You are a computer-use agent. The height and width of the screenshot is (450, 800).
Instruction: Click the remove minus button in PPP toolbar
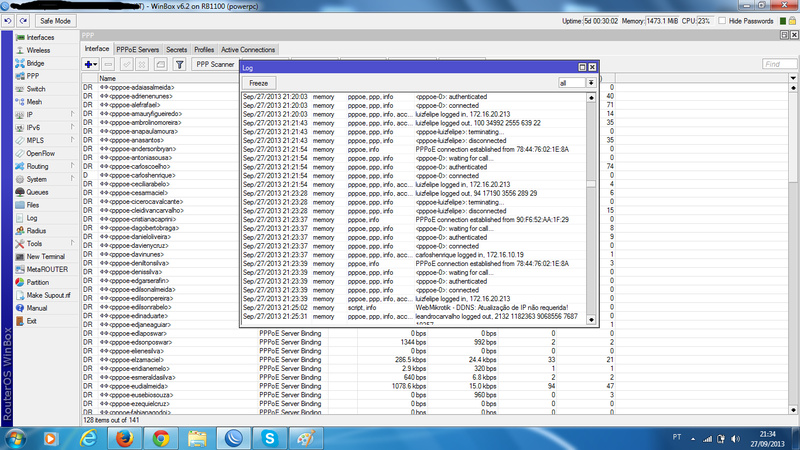click(108, 64)
